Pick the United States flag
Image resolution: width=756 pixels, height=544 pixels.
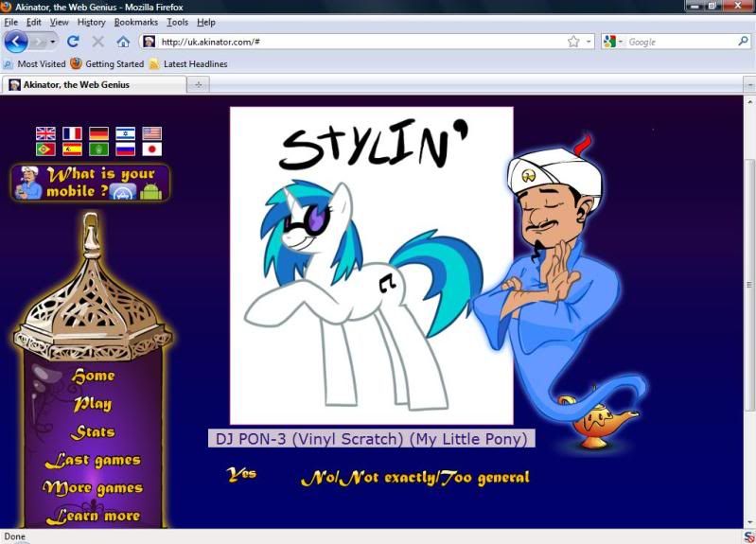[x=152, y=133]
